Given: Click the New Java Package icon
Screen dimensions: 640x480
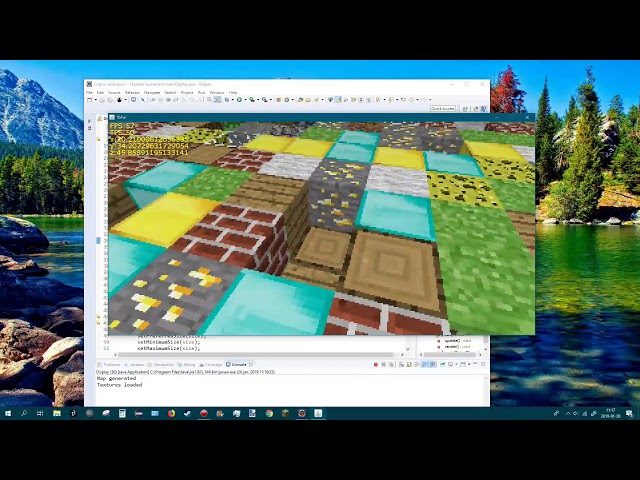Looking at the screenshot, I should 278,100.
